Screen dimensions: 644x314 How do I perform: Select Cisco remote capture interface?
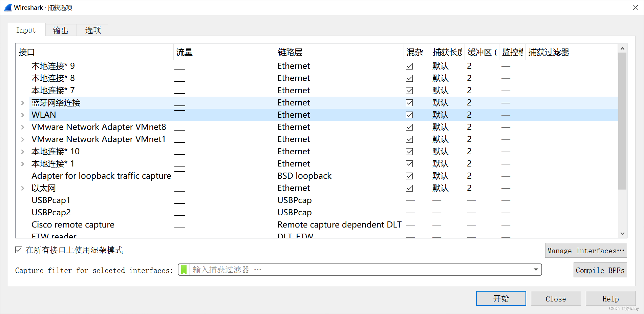[73, 225]
